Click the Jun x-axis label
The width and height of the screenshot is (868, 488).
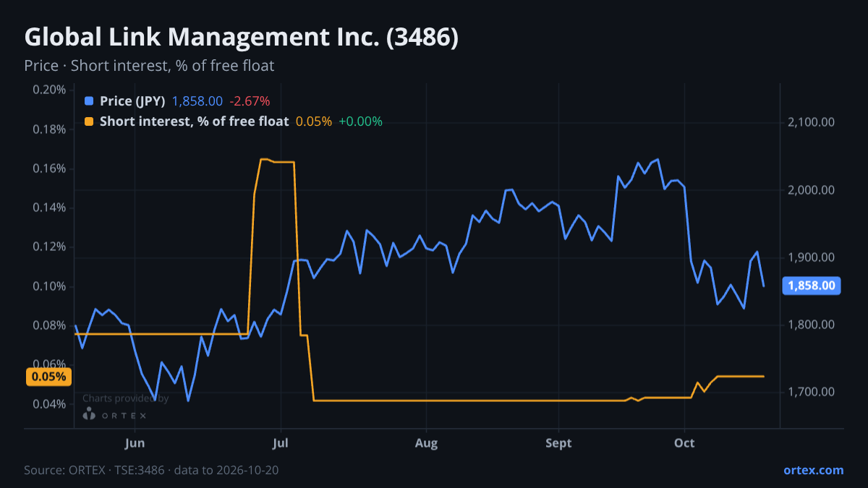point(135,443)
